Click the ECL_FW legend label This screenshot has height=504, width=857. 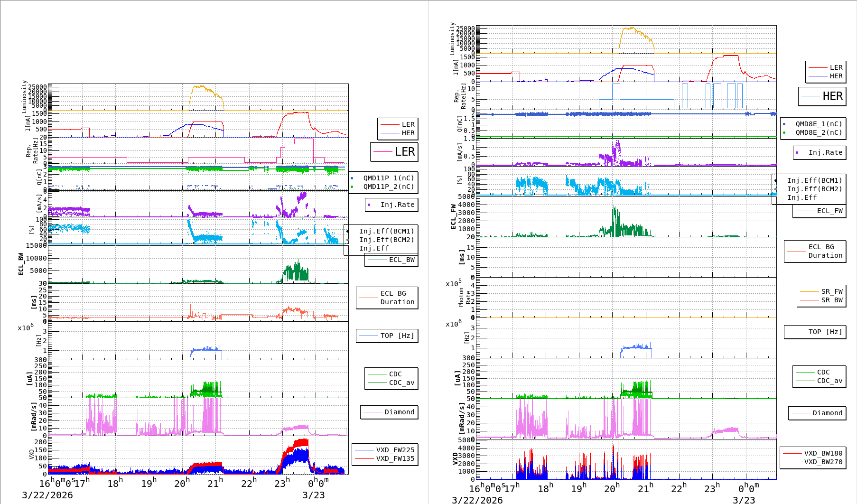point(829,211)
